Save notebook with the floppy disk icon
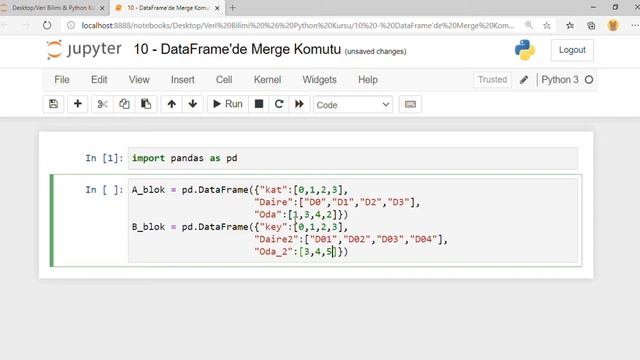This screenshot has height=360, width=640. pos(53,104)
